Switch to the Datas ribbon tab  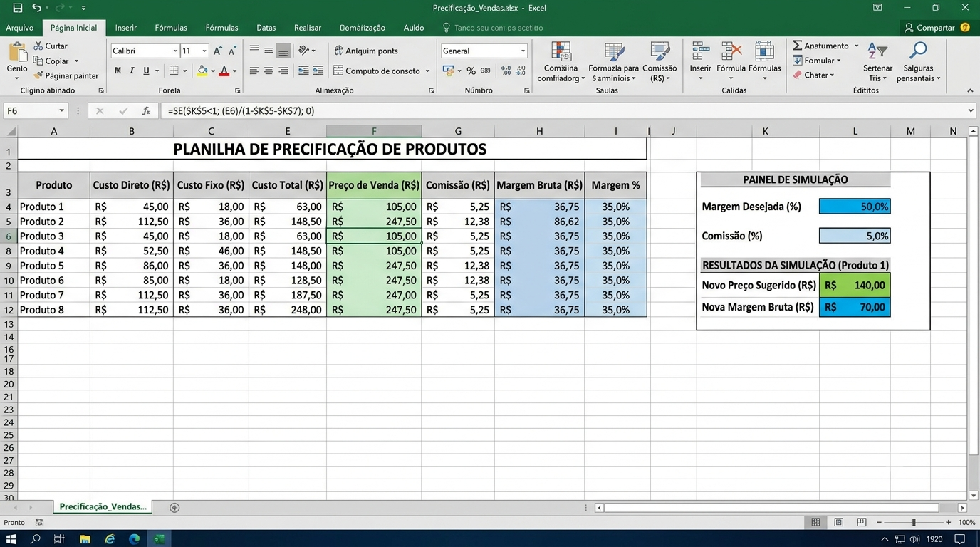coord(266,28)
